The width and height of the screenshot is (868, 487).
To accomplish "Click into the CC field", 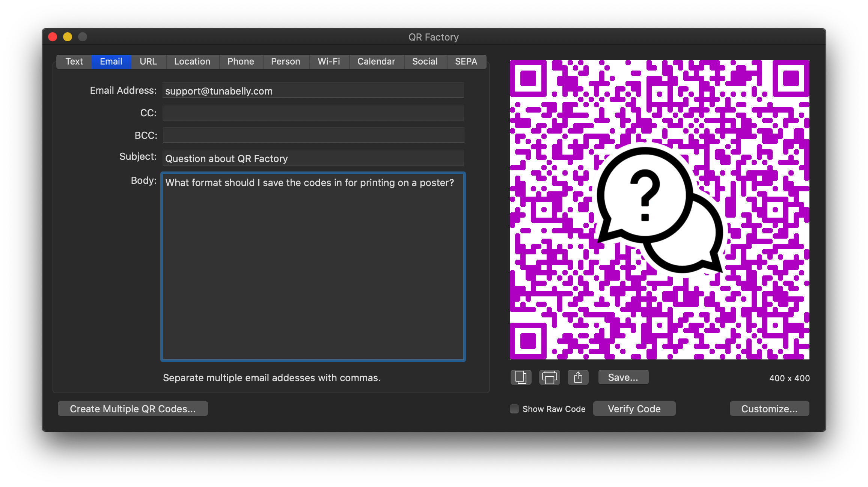I will [313, 113].
